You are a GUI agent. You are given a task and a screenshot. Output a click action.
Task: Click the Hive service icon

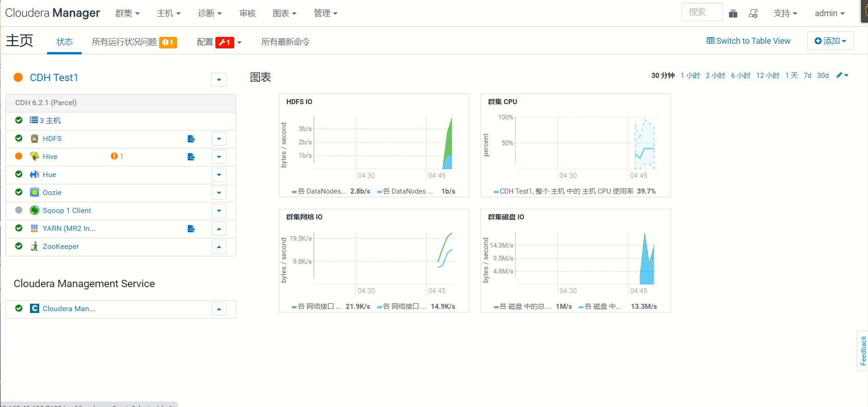pos(34,157)
